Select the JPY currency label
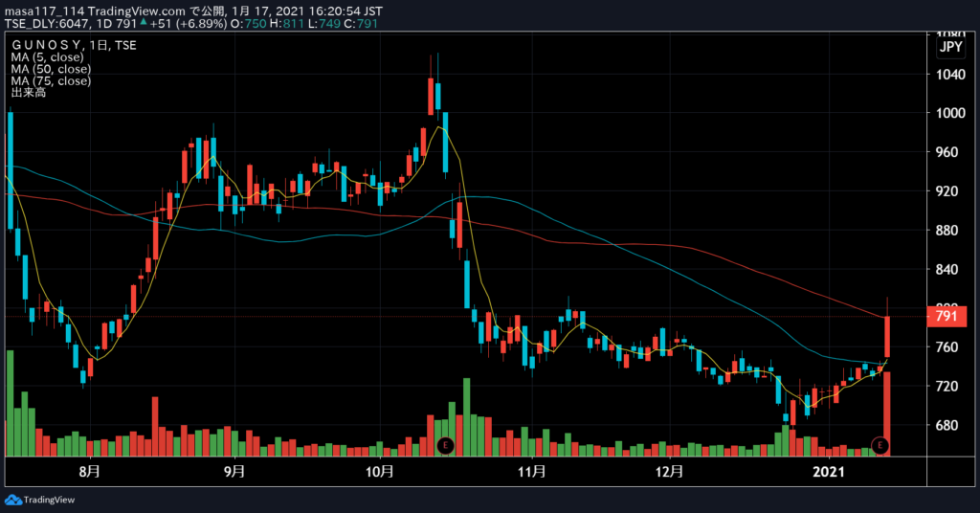The height and width of the screenshot is (513, 980). 951,47
